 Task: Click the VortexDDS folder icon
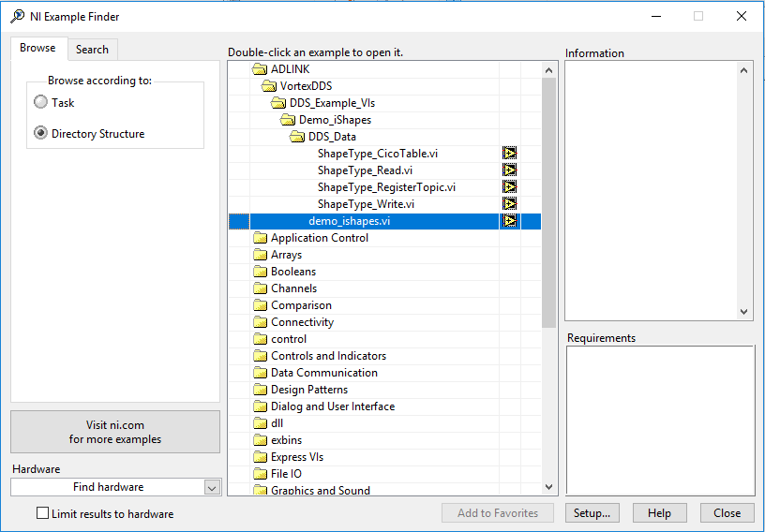point(269,86)
